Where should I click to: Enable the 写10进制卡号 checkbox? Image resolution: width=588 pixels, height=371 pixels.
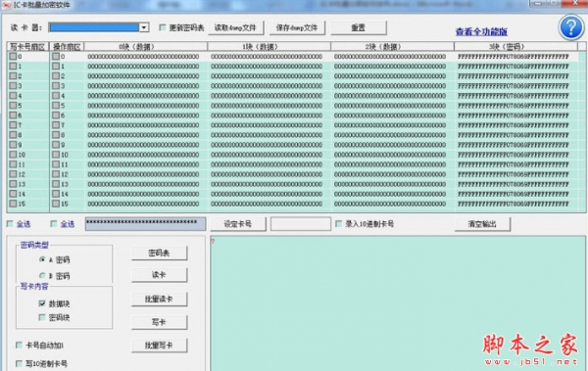(x=19, y=363)
